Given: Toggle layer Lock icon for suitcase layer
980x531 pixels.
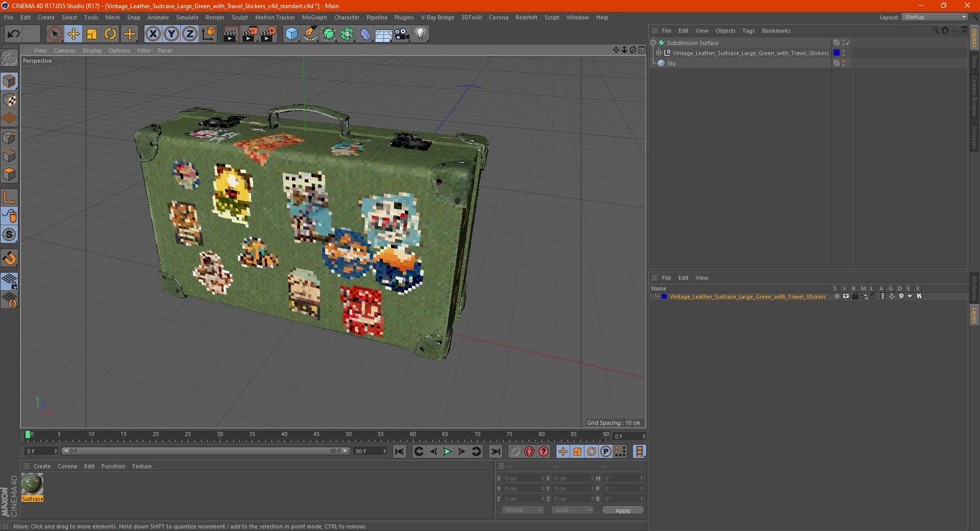Looking at the screenshot, I should coord(873,296).
